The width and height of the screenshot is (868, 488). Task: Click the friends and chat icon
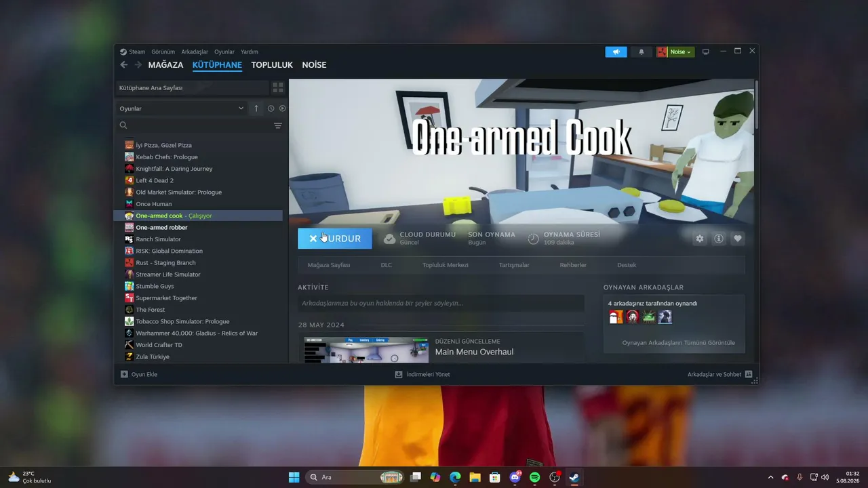749,374
